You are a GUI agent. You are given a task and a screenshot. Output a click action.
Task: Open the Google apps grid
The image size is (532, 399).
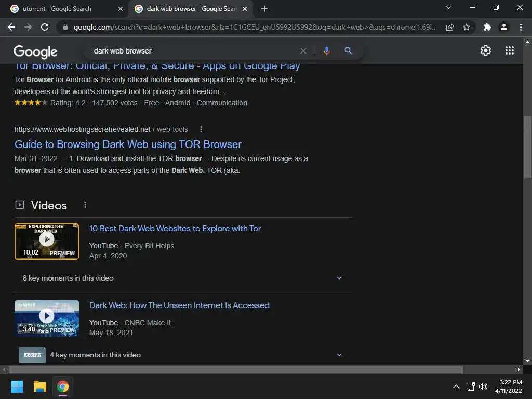[x=510, y=50]
